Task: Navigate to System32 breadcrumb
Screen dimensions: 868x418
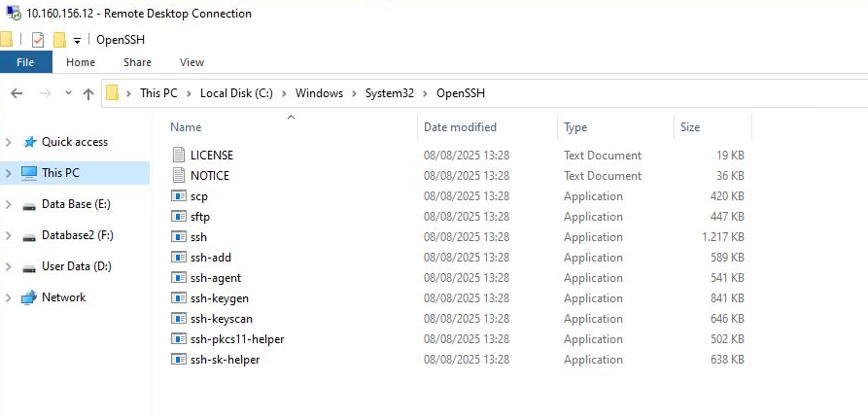Action: [x=389, y=93]
